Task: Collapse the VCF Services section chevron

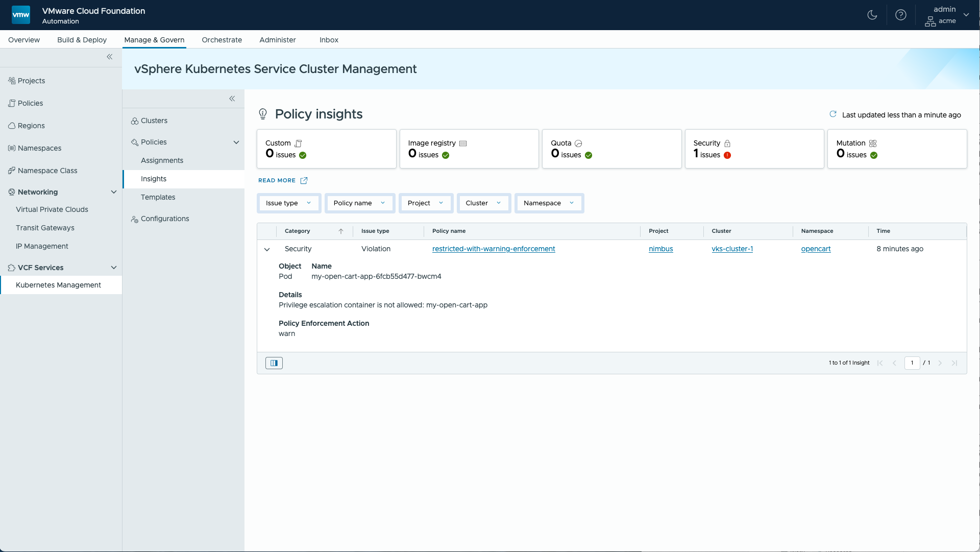Action: 114,268
